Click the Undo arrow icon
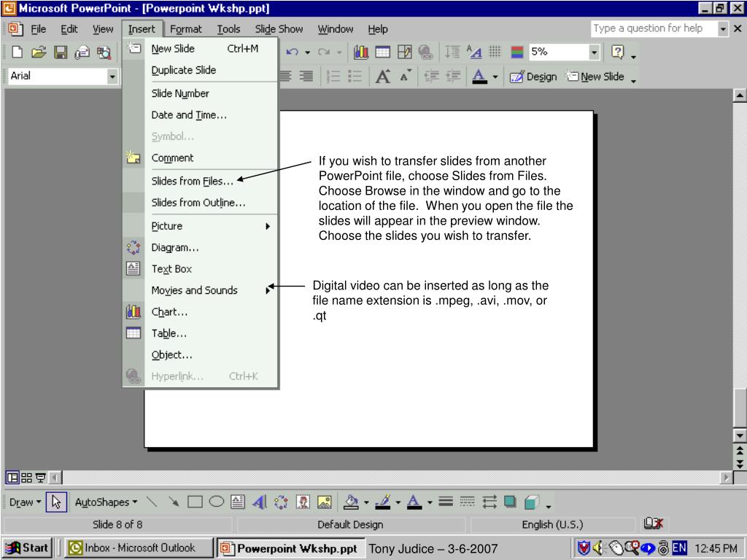 pos(292,52)
